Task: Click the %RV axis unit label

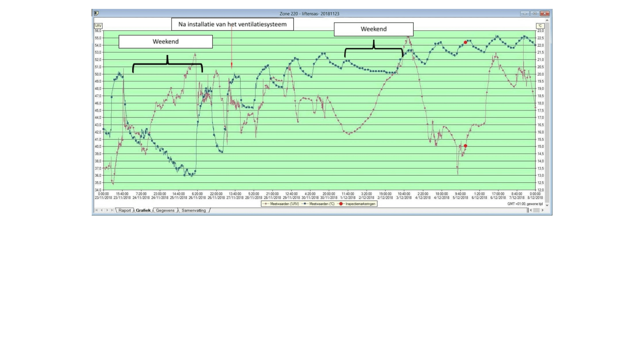Action: click(x=98, y=26)
